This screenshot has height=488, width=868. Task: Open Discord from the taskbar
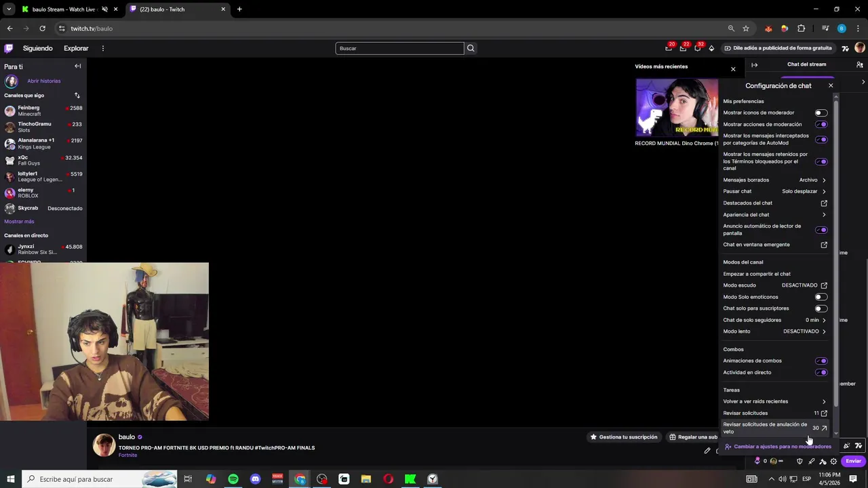coord(256,479)
